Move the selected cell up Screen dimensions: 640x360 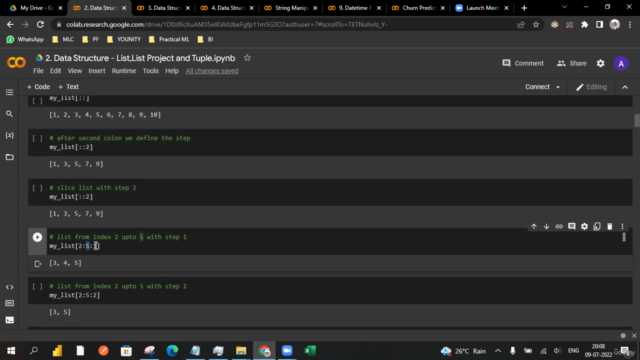point(533,226)
